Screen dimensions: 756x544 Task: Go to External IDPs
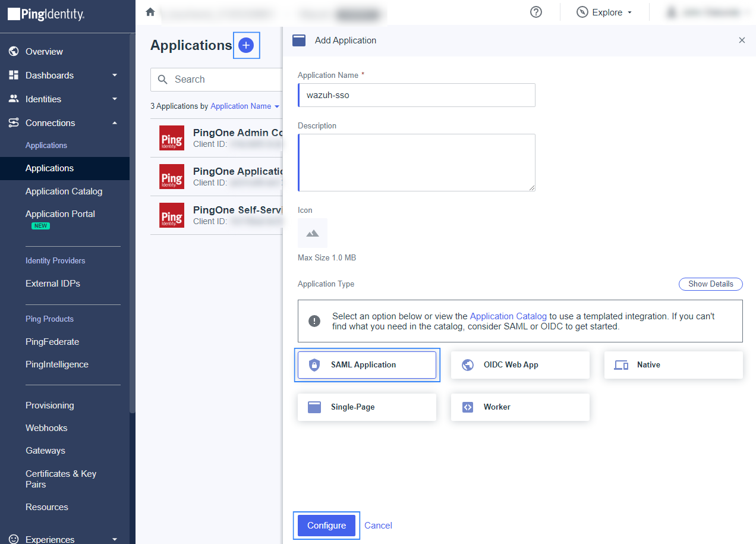(x=53, y=284)
